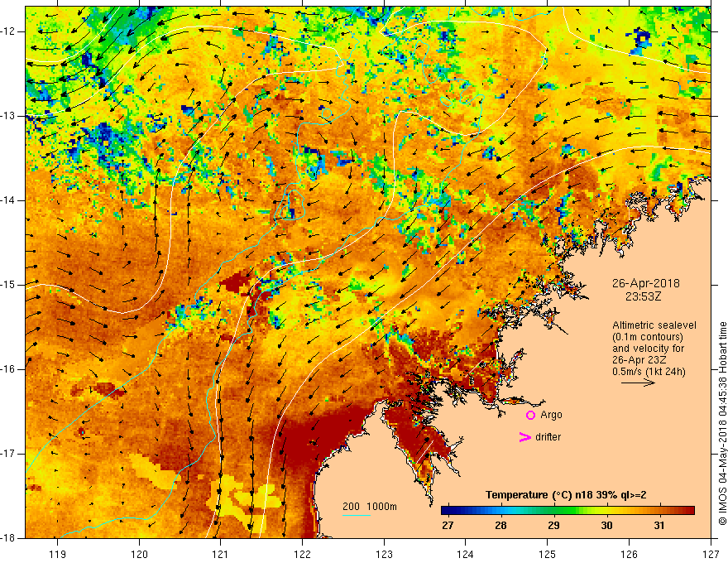
Task: Click colorbar tick label 29
Action: (553, 526)
